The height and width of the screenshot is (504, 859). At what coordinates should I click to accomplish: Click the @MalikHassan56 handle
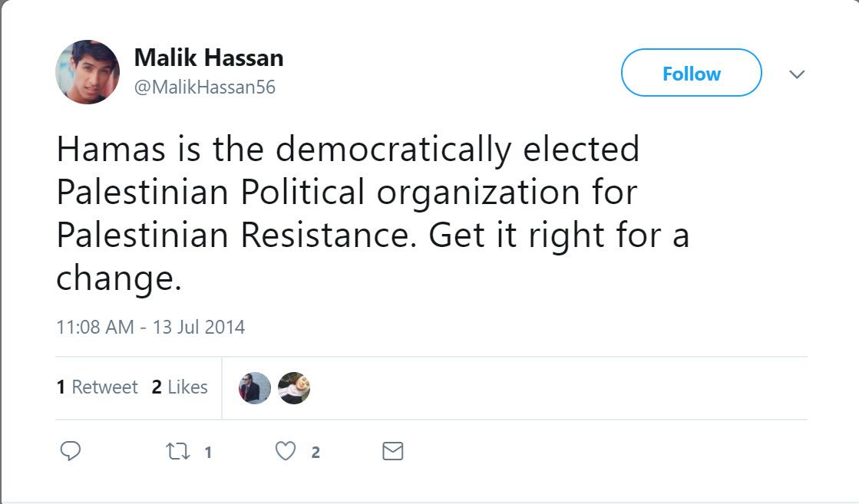204,87
